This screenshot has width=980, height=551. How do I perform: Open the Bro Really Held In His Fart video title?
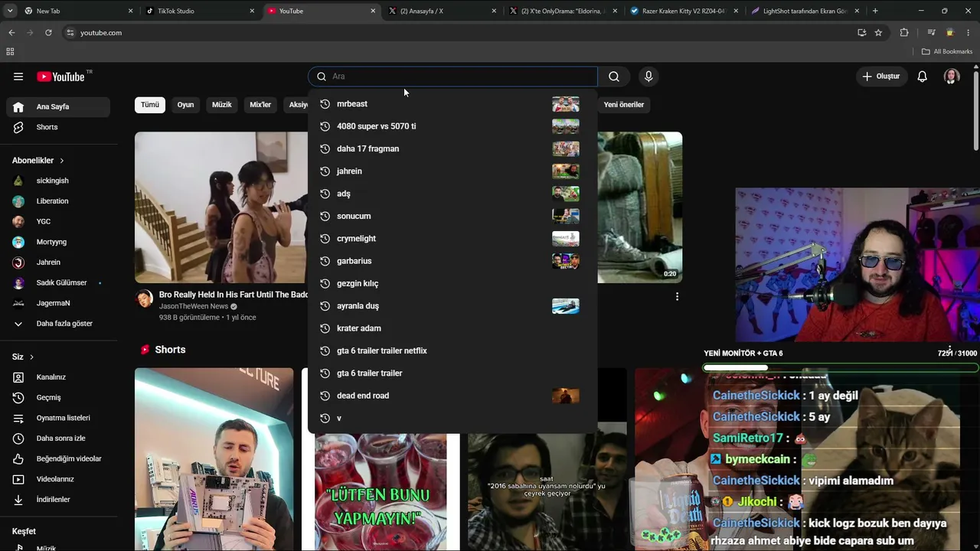[x=234, y=295]
